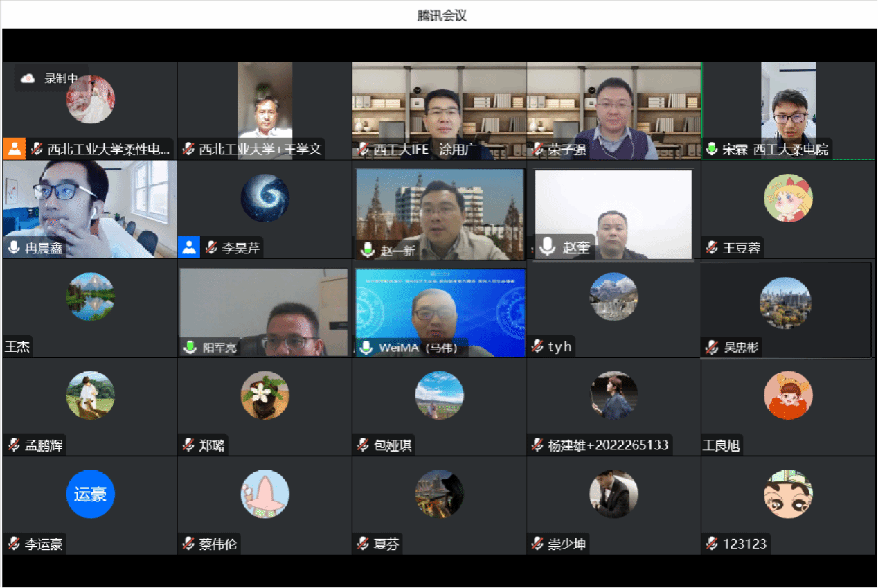Click the WeiMA (马伟) name label

(418, 347)
